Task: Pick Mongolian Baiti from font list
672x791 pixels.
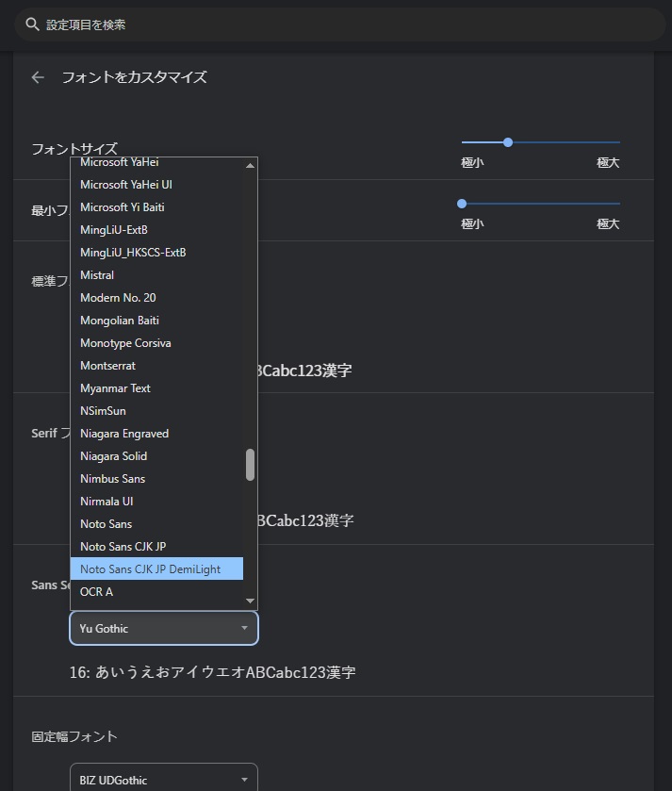Action: coord(156,321)
